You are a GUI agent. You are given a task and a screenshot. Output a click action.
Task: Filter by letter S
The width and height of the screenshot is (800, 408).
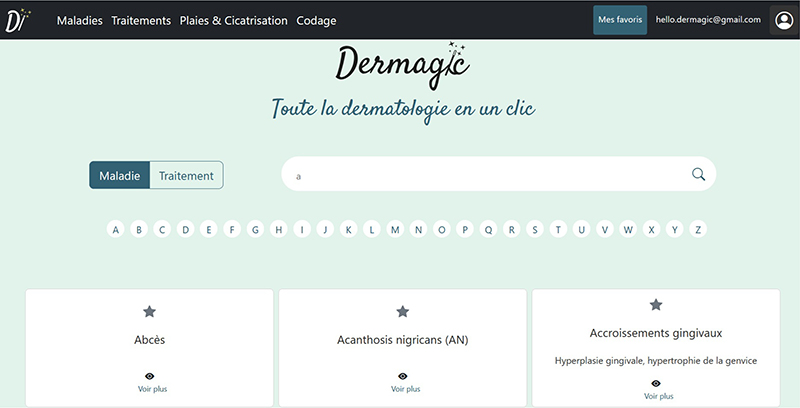click(535, 230)
